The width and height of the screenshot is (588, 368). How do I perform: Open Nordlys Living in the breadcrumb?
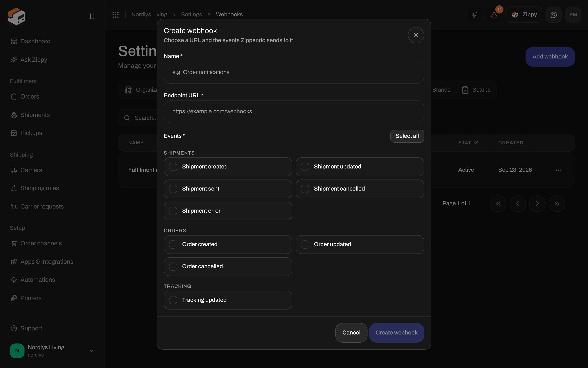(149, 15)
